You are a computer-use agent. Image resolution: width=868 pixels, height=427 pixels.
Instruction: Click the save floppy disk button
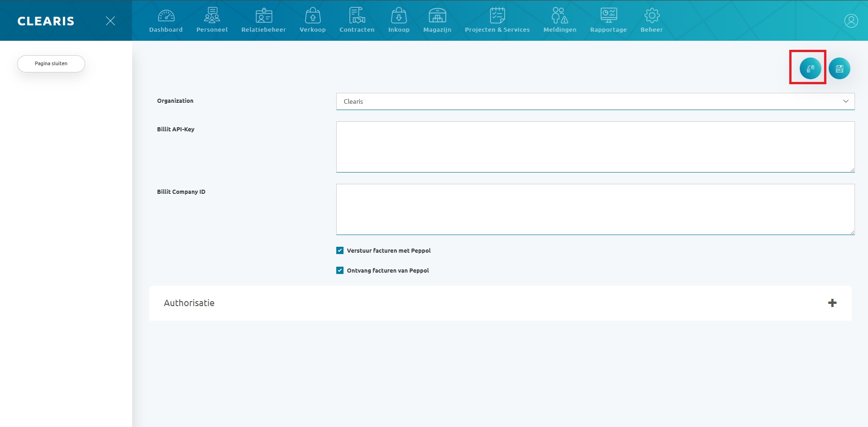(839, 69)
